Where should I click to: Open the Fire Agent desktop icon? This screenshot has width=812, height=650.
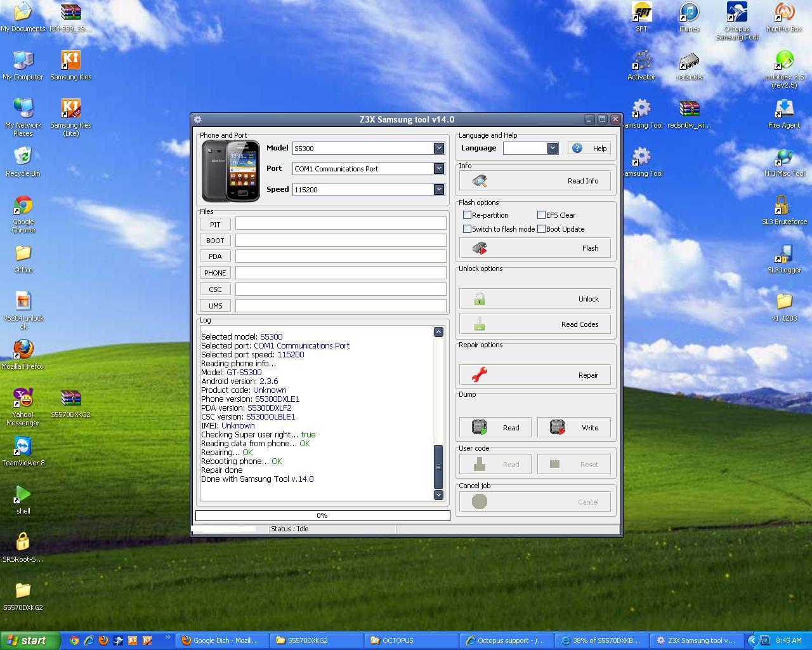784,113
